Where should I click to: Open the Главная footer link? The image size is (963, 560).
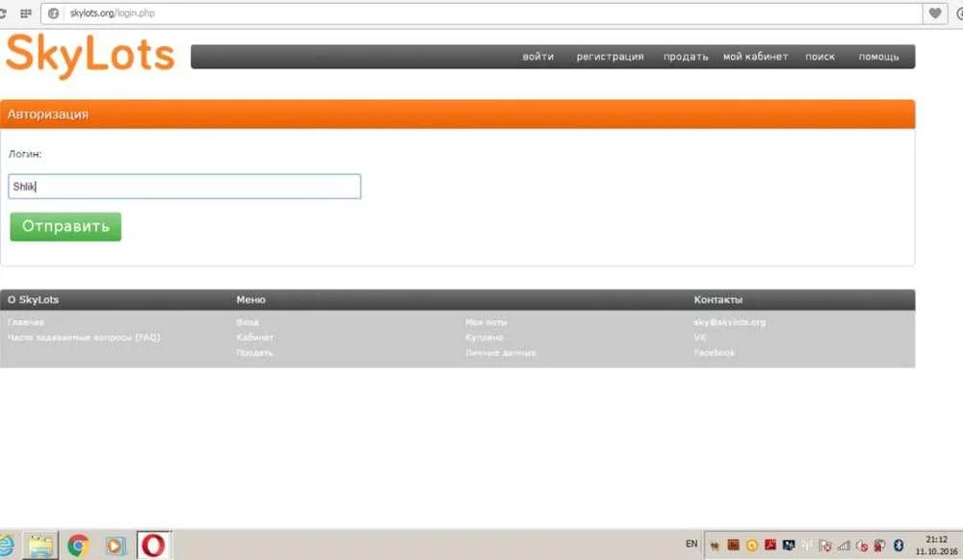(26, 322)
